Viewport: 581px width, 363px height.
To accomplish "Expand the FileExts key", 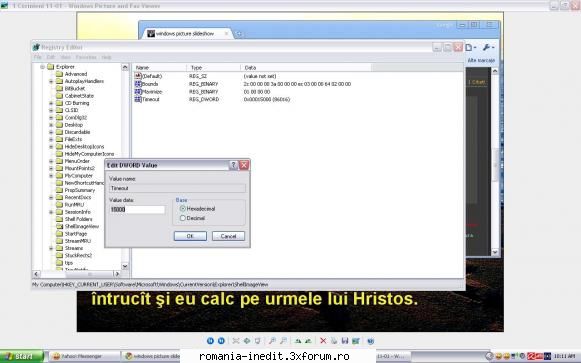I will click(51, 140).
